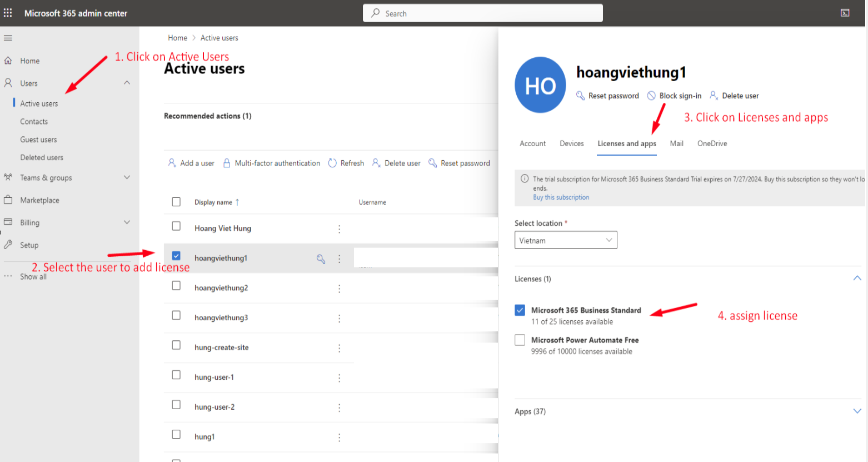Click the Home house icon in sidebar
868x462 pixels.
[x=8, y=61]
